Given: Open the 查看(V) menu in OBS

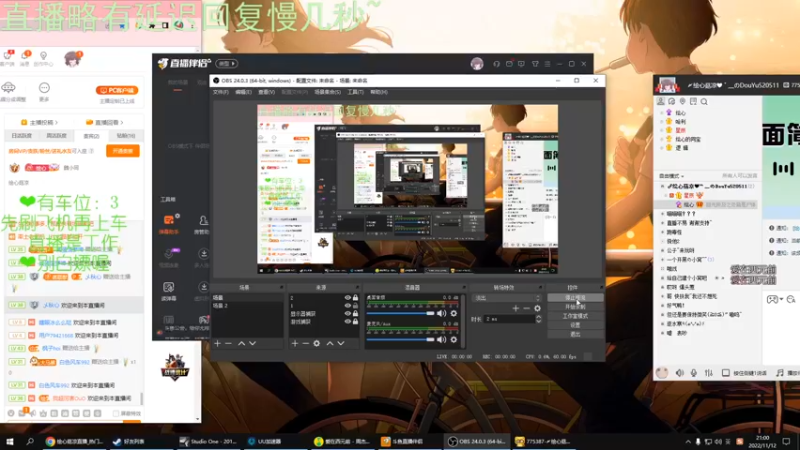Looking at the screenshot, I should click(266, 92).
